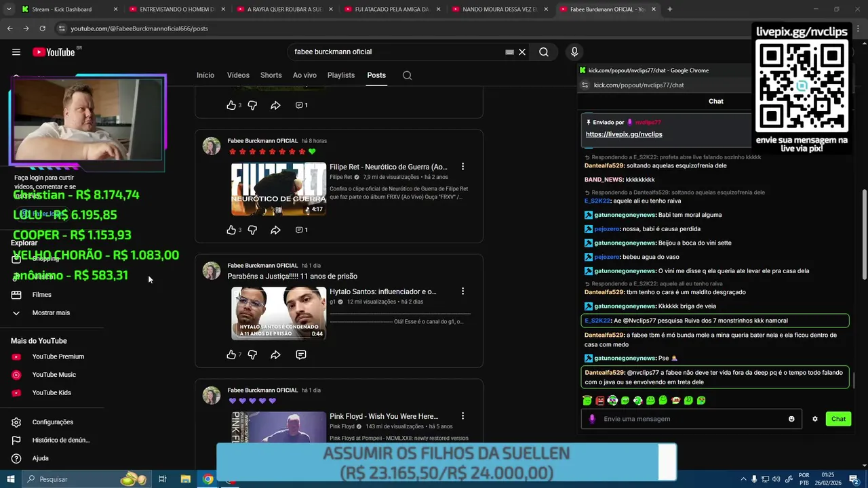The width and height of the screenshot is (868, 488).
Task: Open the Ao vivo channel tab
Action: (x=304, y=75)
